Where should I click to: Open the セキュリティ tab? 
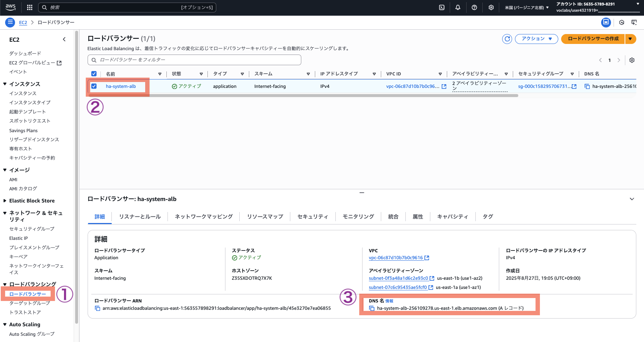point(313,217)
